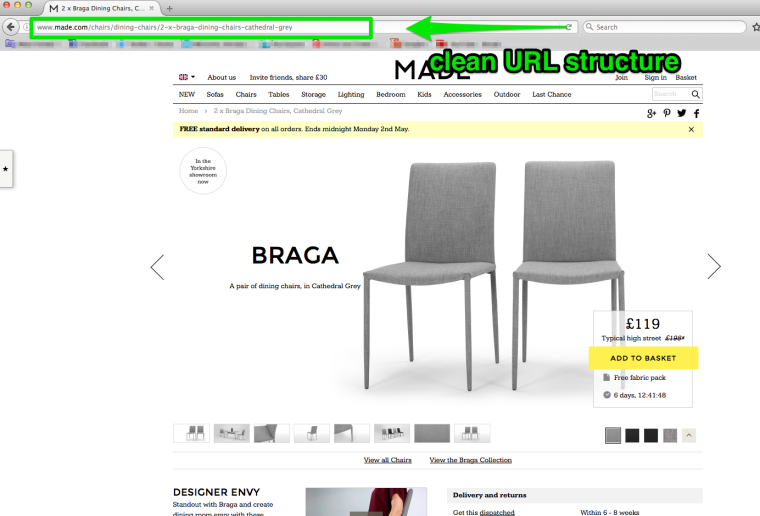Select the textured grey fabric swatch
The image size is (760, 516).
(670, 435)
